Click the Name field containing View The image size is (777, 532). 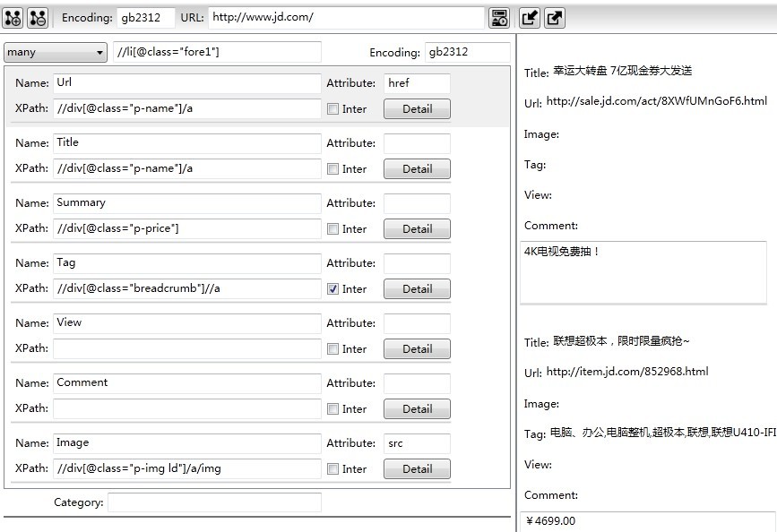(186, 323)
